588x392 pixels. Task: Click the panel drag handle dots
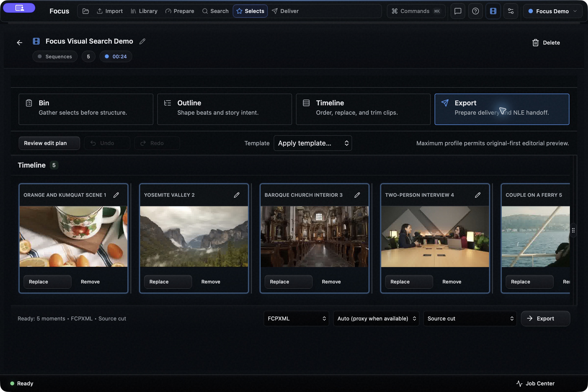point(573,230)
